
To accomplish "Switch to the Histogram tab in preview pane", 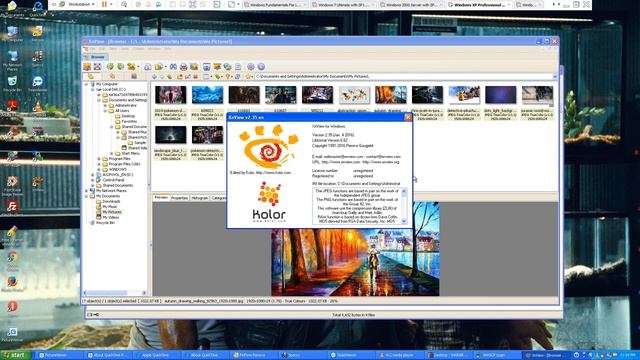I will [200, 198].
